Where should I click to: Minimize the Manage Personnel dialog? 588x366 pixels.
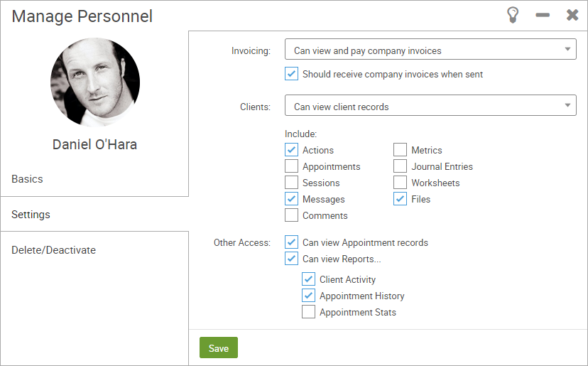[x=543, y=15]
